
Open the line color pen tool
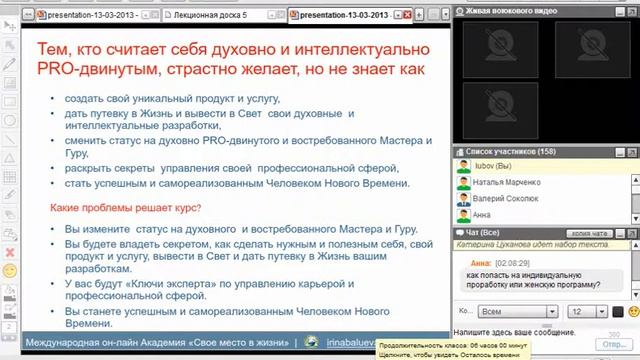(10, 311)
